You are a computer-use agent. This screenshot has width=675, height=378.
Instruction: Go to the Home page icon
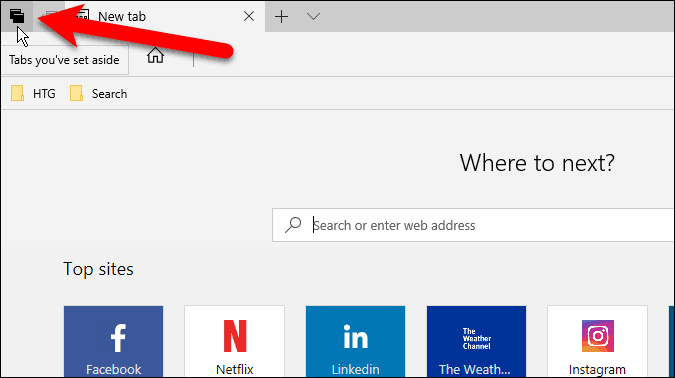(155, 55)
